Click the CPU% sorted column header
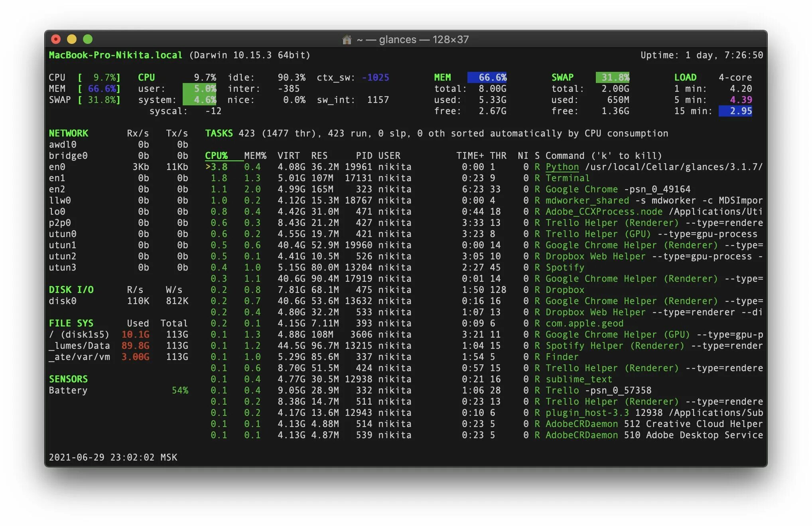Viewport: 812px width, 526px height. coord(217,156)
